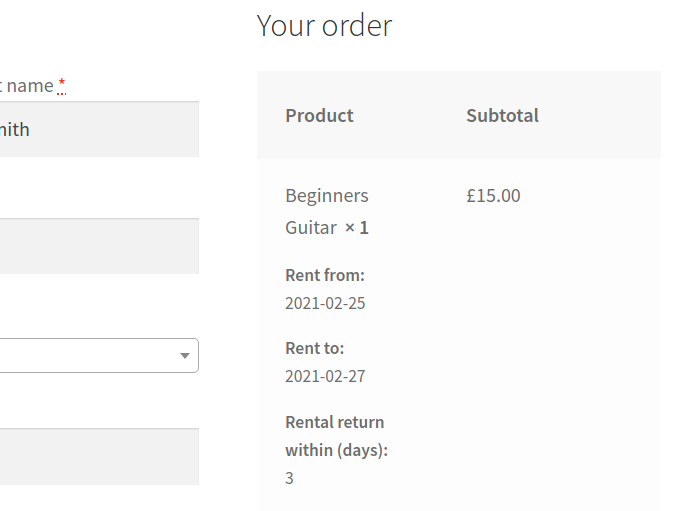Click the "Your order" heading
The image size is (678, 511).
click(324, 25)
